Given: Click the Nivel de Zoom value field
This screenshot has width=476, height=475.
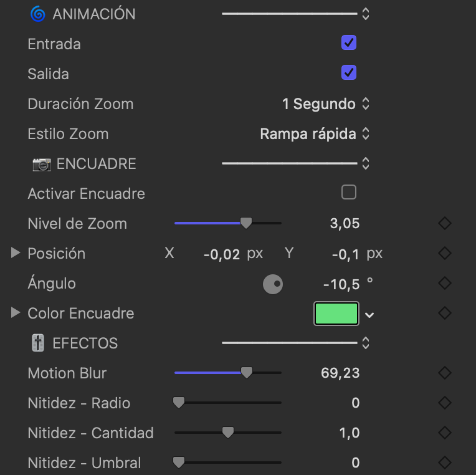Looking at the screenshot, I should 345,223.
